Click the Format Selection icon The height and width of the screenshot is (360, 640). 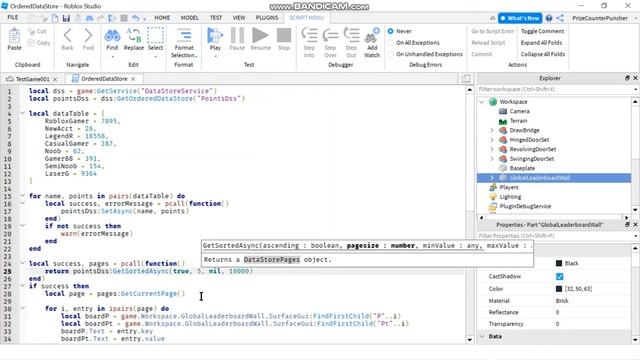[184, 36]
